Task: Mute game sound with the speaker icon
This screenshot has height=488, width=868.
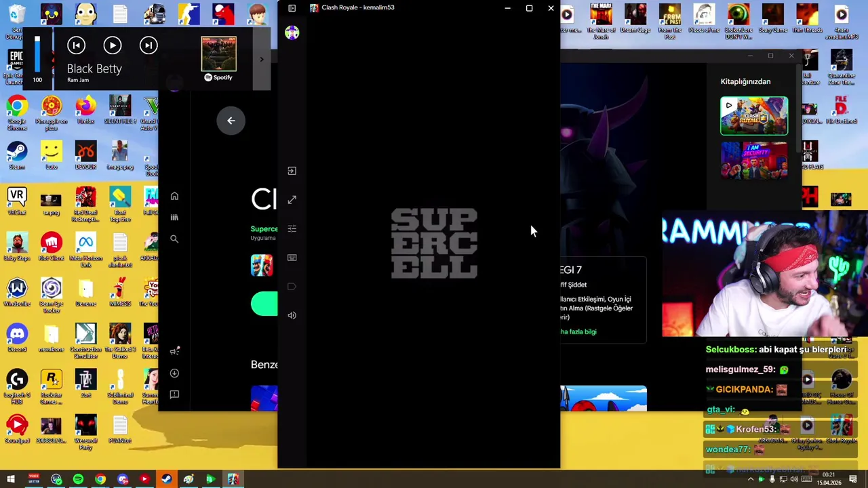Action: [292, 315]
